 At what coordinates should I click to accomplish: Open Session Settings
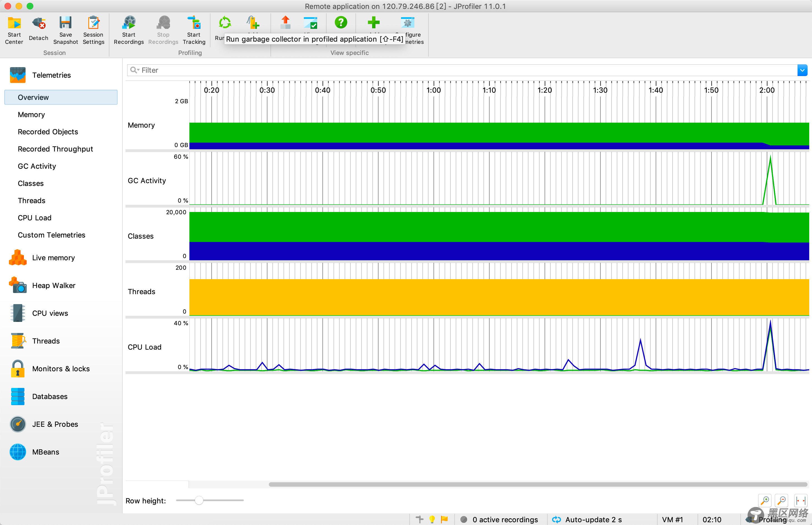[93, 30]
